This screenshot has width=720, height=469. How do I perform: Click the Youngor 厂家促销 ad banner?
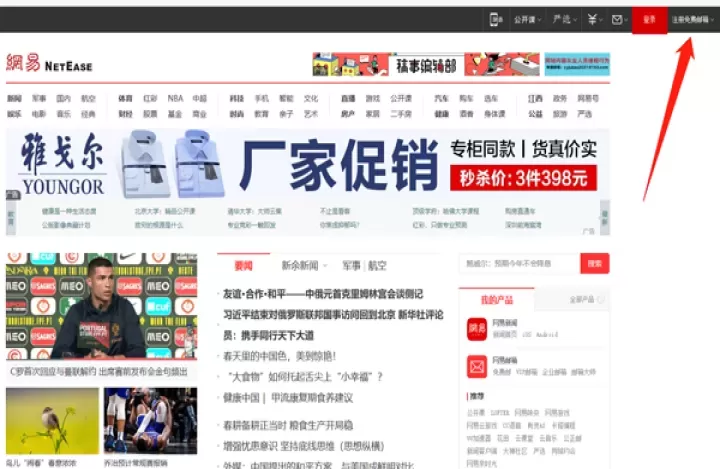pos(308,164)
